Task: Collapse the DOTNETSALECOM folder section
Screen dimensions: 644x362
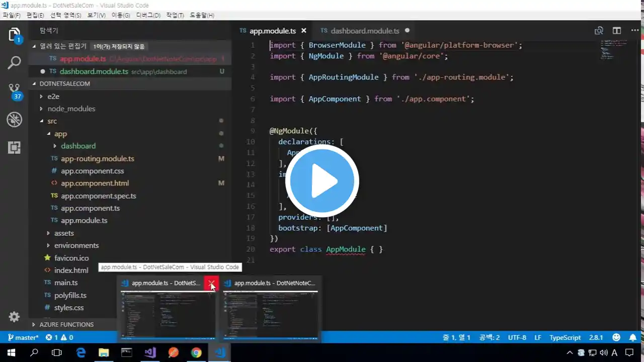Action: 64,83
